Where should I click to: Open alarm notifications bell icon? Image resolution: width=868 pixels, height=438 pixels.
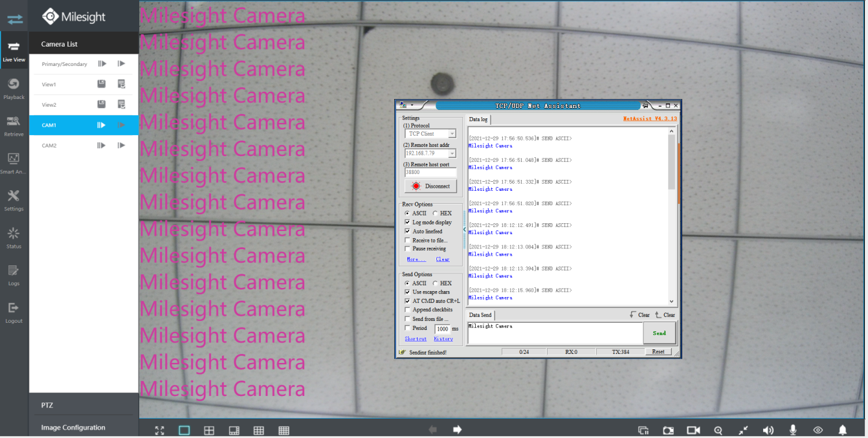point(843,430)
